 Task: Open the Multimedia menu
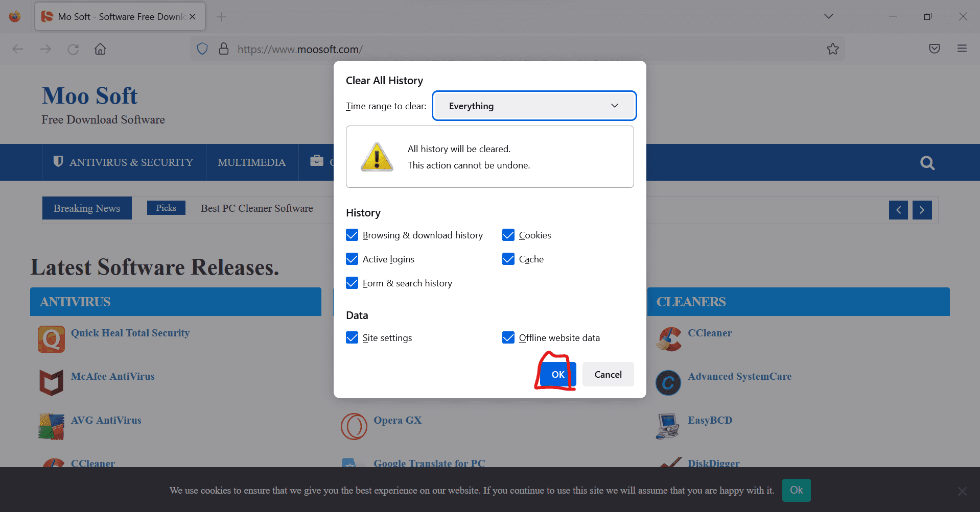[252, 162]
